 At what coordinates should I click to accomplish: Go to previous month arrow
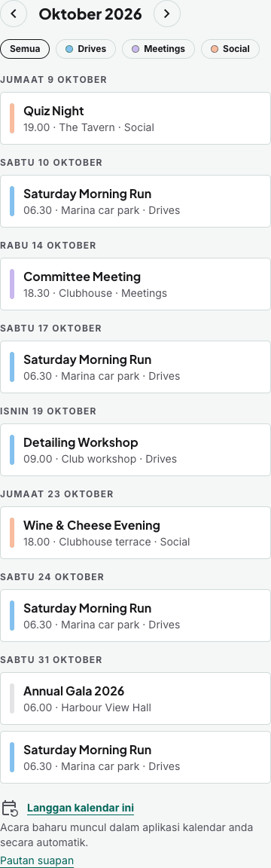pos(14,14)
